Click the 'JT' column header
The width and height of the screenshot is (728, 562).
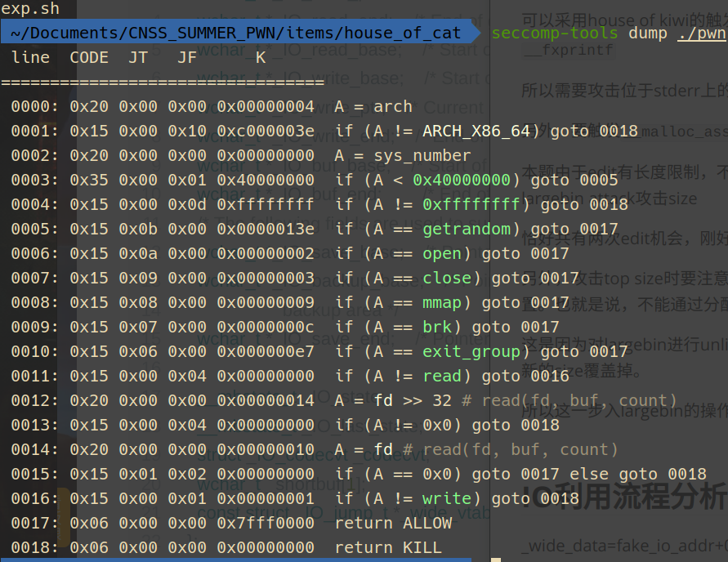click(138, 57)
